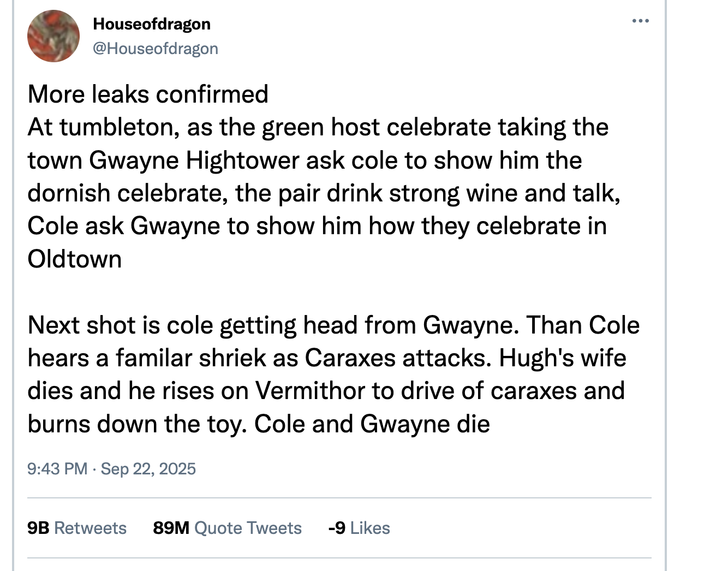View the Retweets label list
This screenshot has width=728, height=571.
click(91, 528)
